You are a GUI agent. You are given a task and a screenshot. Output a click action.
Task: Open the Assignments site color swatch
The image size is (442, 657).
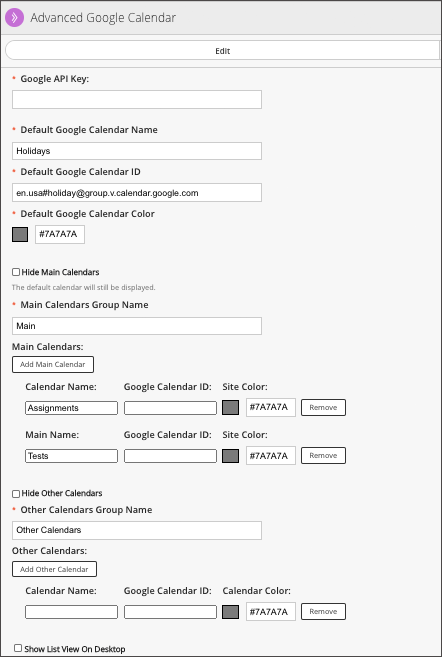coord(230,408)
